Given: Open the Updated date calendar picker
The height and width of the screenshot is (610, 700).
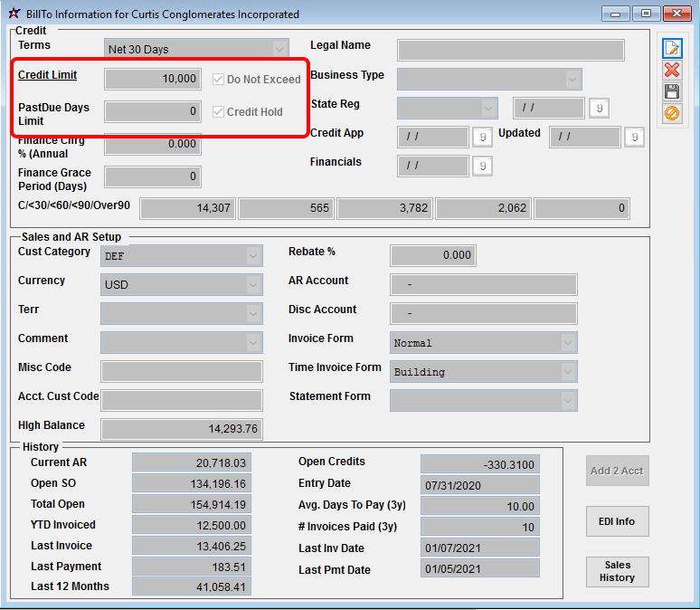Looking at the screenshot, I should pos(635,138).
